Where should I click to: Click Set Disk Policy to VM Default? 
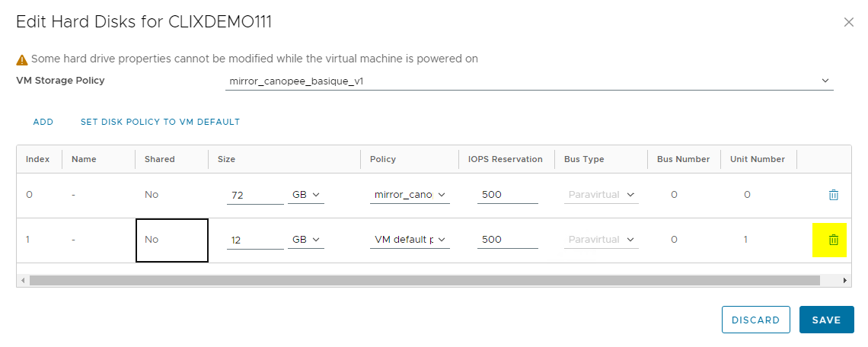[x=160, y=122]
